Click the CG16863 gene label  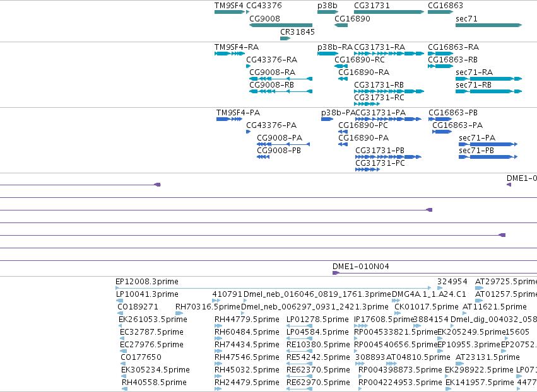tap(446, 6)
